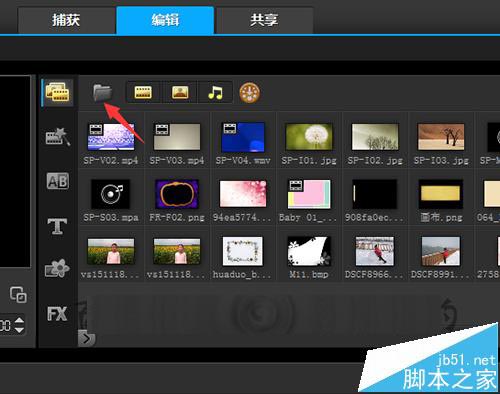Toggle video files filter in library
The image size is (500, 394).
coord(143,92)
